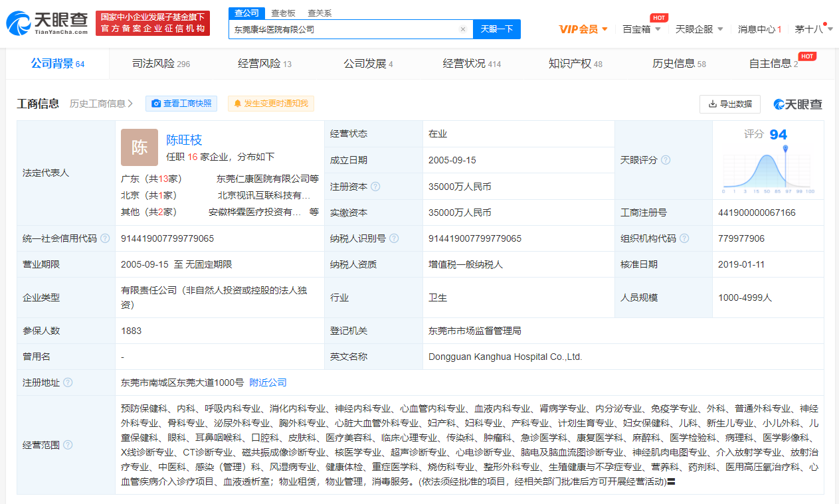Viewport: 839px width, 504px height.
Task: Open 历史工商信息 chevron link
Action: [x=102, y=104]
